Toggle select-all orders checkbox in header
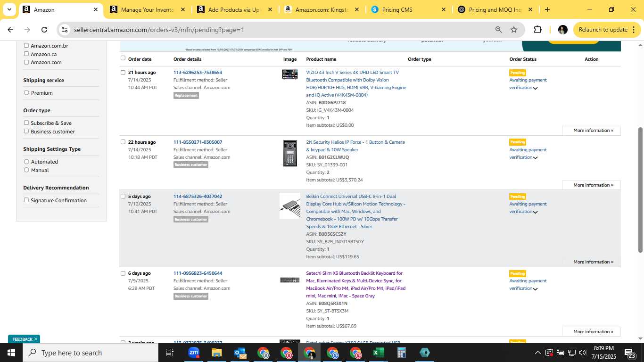The height and width of the screenshot is (362, 644). pos(123,58)
